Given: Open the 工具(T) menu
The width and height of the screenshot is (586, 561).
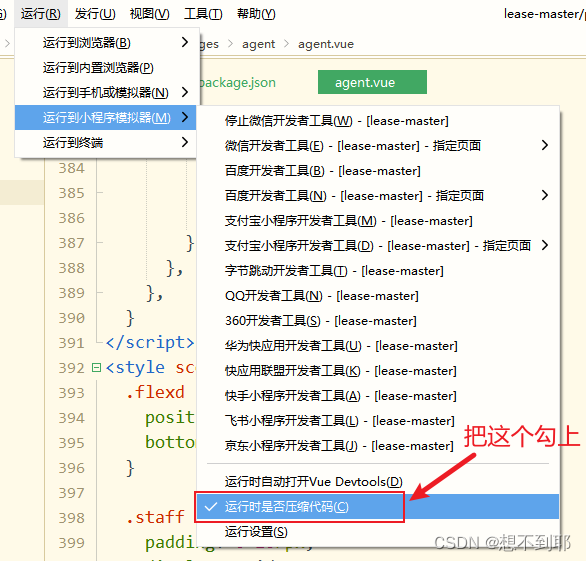Looking at the screenshot, I should tap(203, 14).
